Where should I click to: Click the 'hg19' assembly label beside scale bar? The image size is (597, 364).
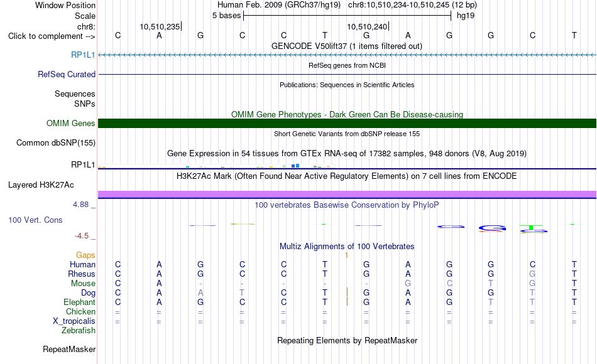tap(466, 16)
